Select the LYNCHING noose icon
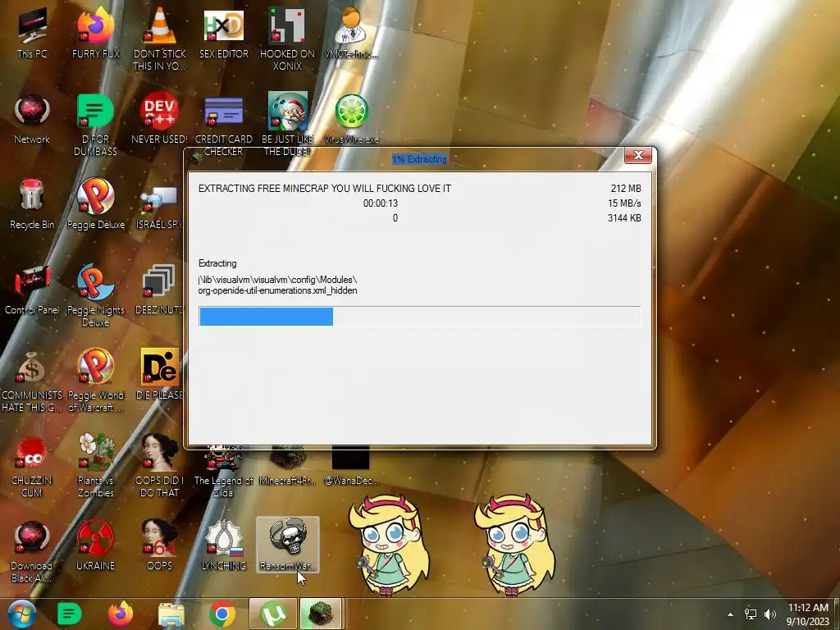The width and height of the screenshot is (840, 630). (223, 546)
